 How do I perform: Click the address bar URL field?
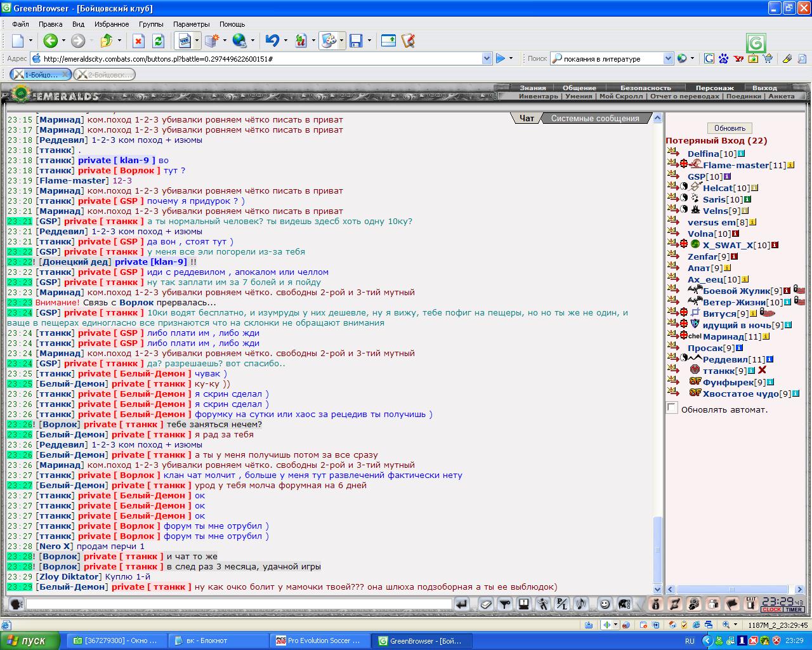point(261,58)
